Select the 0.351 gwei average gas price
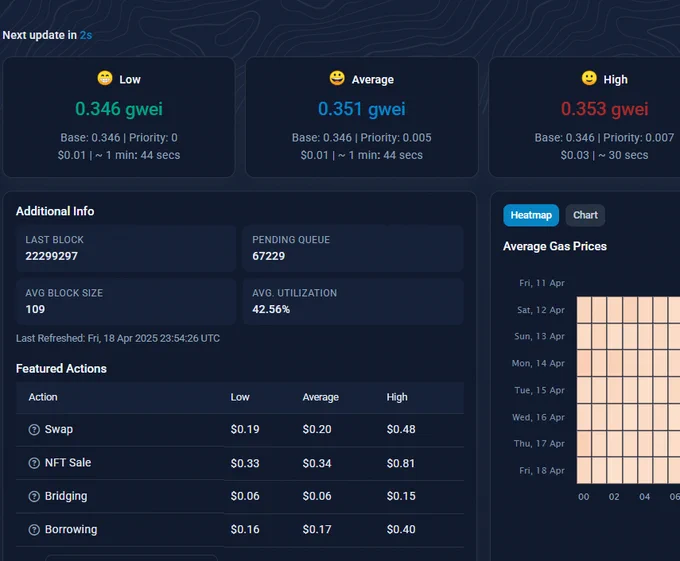This screenshot has width=680, height=561. (x=362, y=109)
